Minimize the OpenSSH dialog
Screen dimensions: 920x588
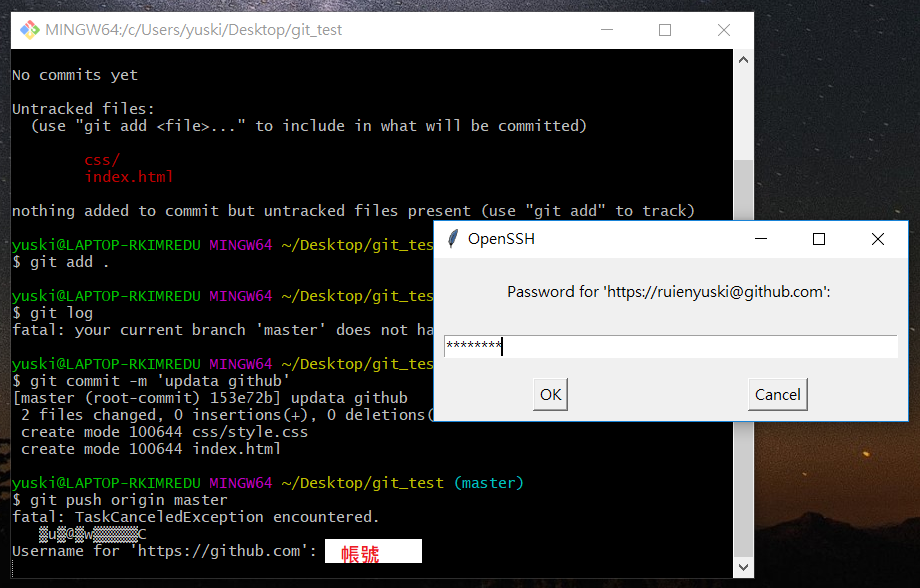(x=761, y=239)
